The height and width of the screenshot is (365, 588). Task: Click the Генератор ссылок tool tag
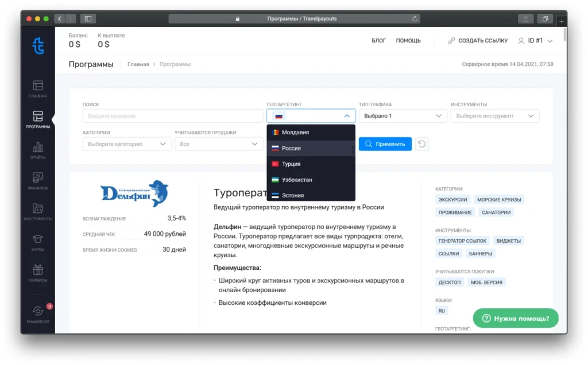(462, 241)
